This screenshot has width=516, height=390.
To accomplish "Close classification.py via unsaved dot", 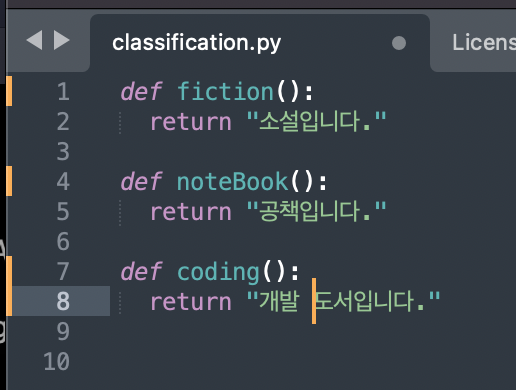I will (x=399, y=43).
